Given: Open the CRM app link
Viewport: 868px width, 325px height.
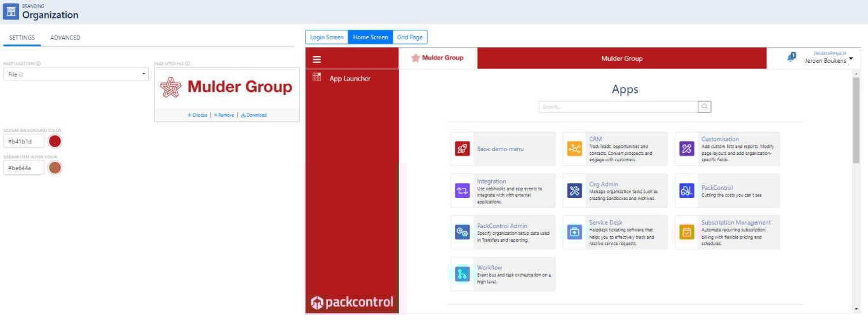Looking at the screenshot, I should 595,139.
